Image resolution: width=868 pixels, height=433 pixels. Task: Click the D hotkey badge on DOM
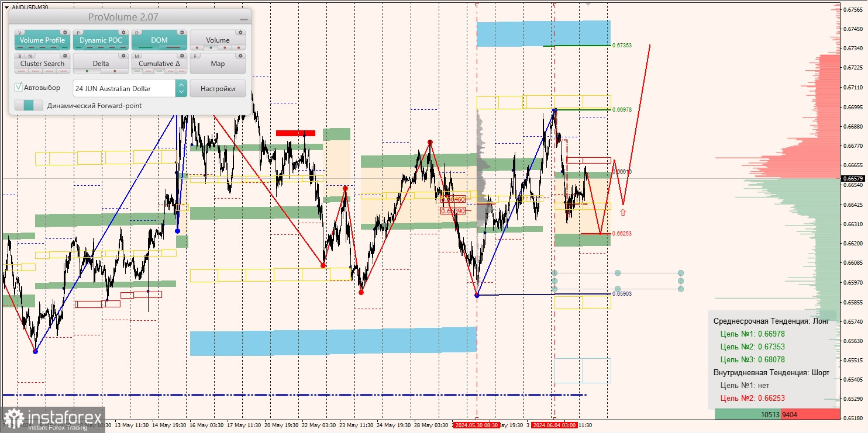click(137, 33)
